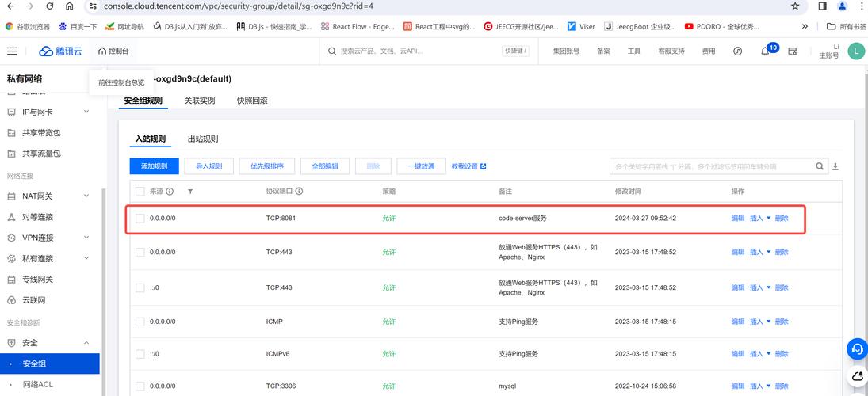Show info tooltip next to 来源 header
The image size is (868, 396).
[170, 192]
